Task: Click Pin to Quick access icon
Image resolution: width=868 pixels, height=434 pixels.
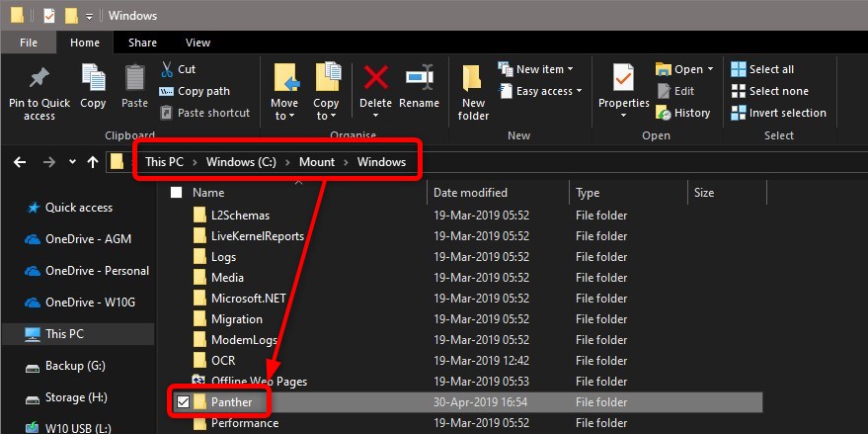Action: tap(39, 78)
